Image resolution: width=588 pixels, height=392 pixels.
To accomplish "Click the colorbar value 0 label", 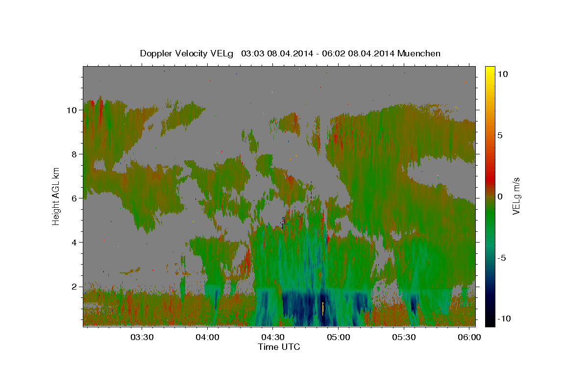I will coord(500,196).
